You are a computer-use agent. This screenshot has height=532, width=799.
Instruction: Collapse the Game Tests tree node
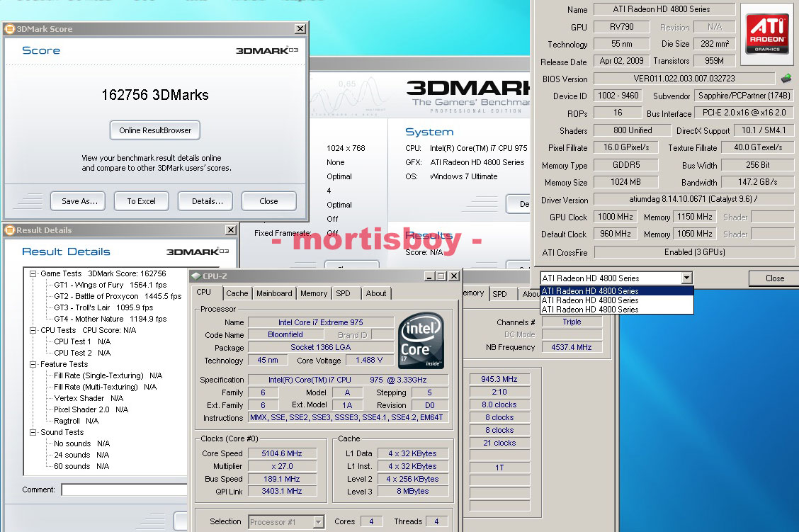coord(33,274)
